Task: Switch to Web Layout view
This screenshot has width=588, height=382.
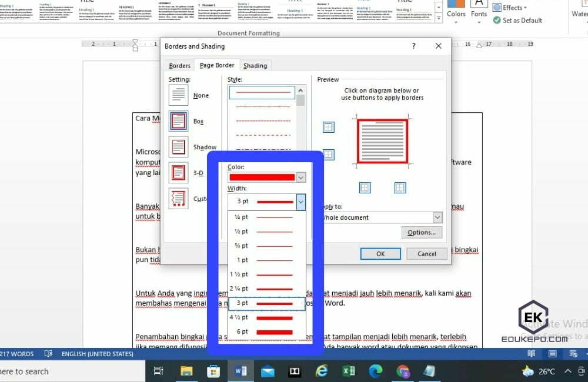Action: tap(573, 354)
